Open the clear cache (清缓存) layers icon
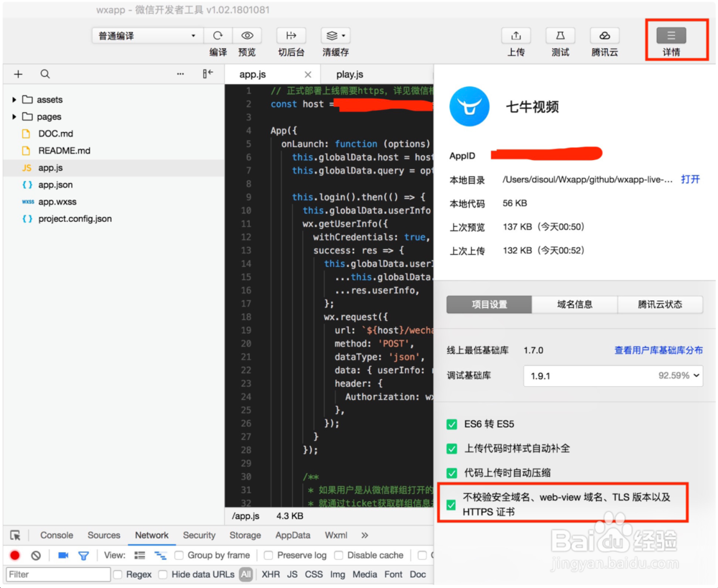This screenshot has height=588, width=718. (332, 35)
